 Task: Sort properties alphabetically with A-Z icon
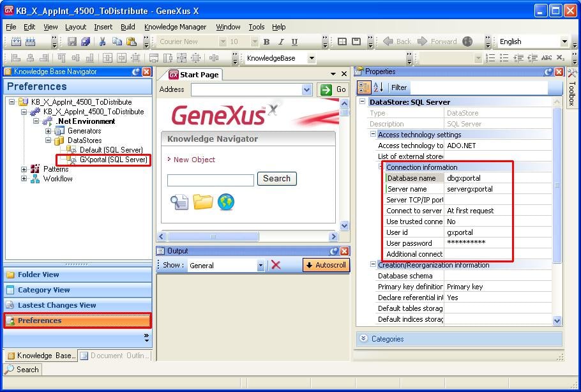(378, 87)
